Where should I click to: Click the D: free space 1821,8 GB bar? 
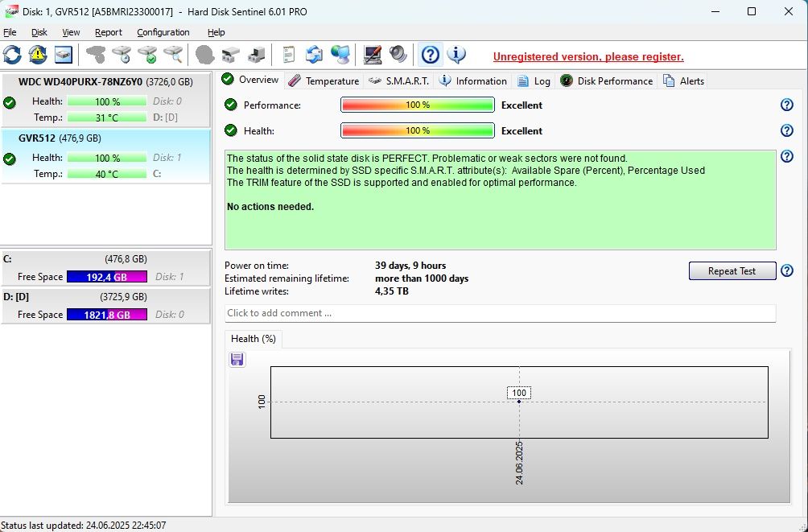[107, 315]
